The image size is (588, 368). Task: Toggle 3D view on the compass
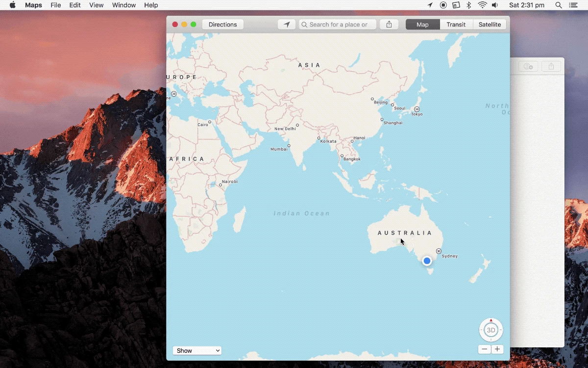pyautogui.click(x=491, y=330)
